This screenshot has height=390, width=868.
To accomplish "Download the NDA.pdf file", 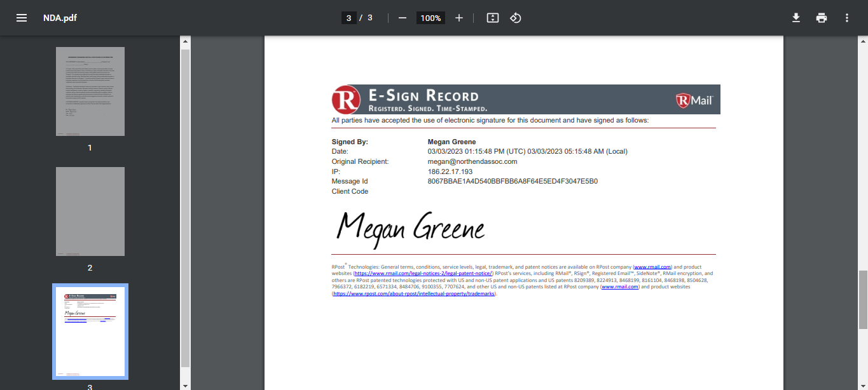I will coord(796,18).
